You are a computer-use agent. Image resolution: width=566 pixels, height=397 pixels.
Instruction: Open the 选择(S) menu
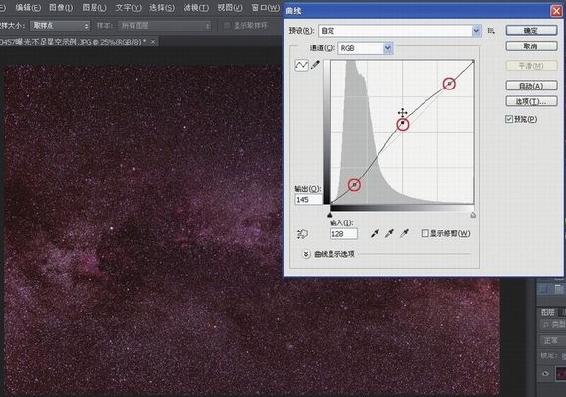162,7
